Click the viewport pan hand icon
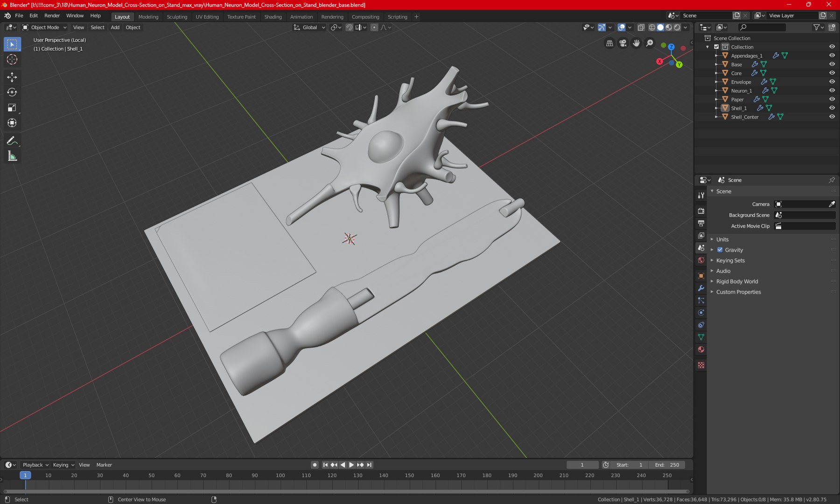Image resolution: width=840 pixels, height=504 pixels. [x=637, y=43]
